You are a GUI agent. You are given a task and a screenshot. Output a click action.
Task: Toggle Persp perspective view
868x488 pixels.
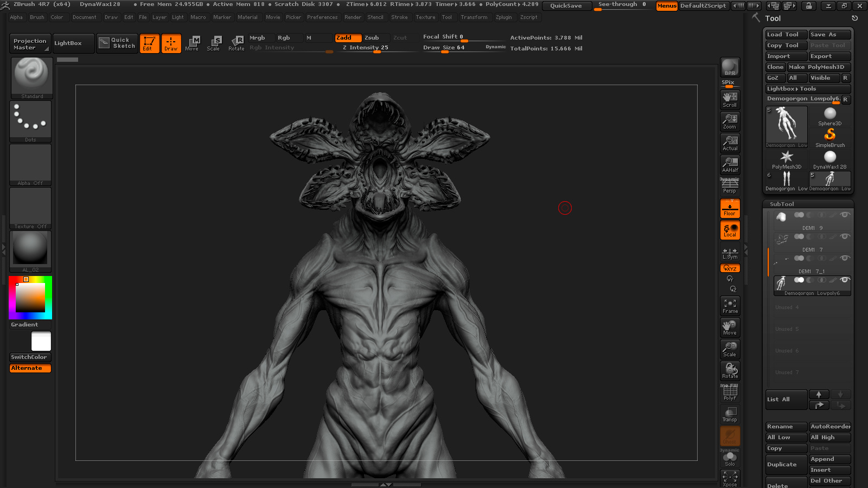(x=730, y=186)
